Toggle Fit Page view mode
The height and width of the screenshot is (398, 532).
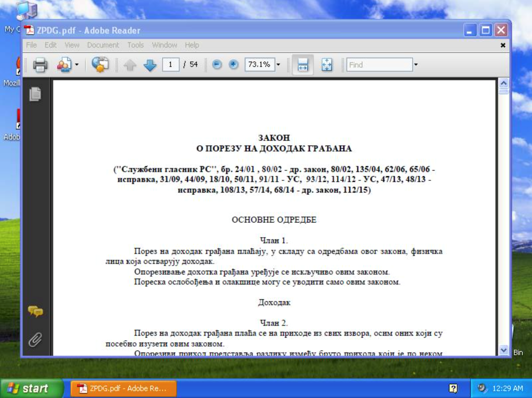(x=327, y=65)
